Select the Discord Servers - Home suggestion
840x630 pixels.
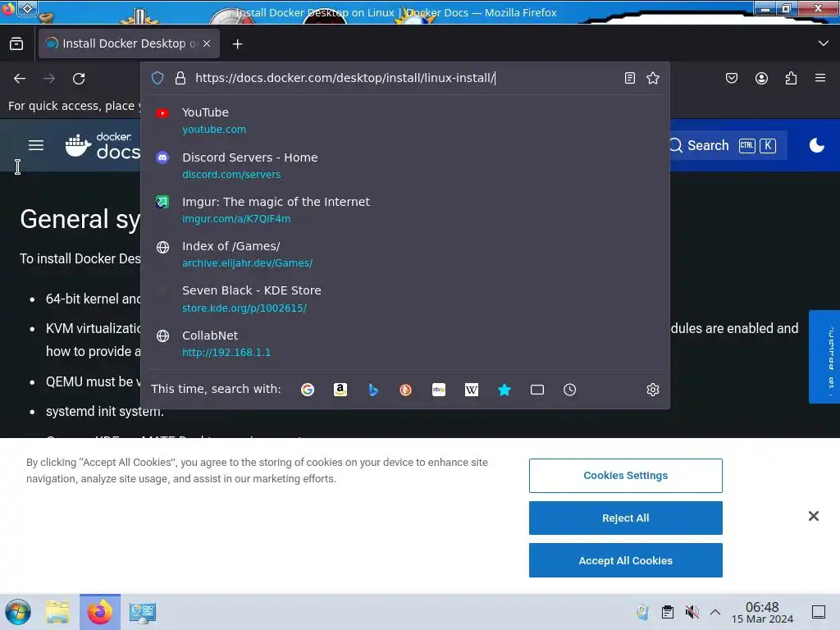[x=405, y=166]
